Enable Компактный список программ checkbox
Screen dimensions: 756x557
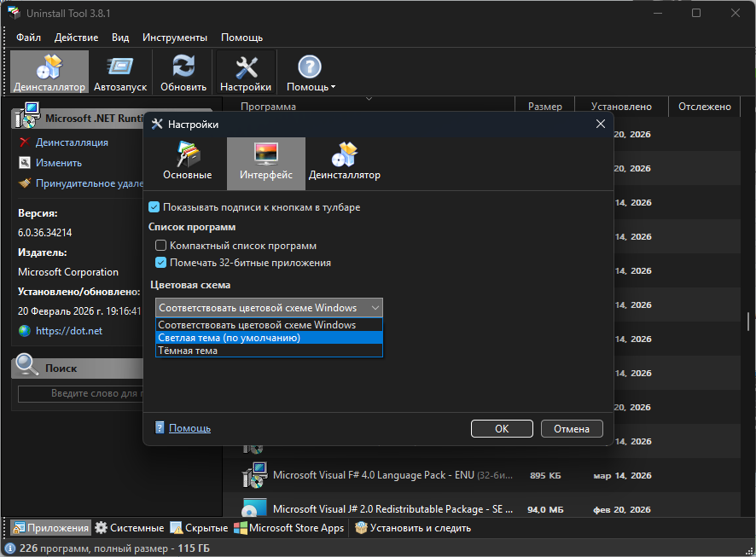click(x=161, y=246)
